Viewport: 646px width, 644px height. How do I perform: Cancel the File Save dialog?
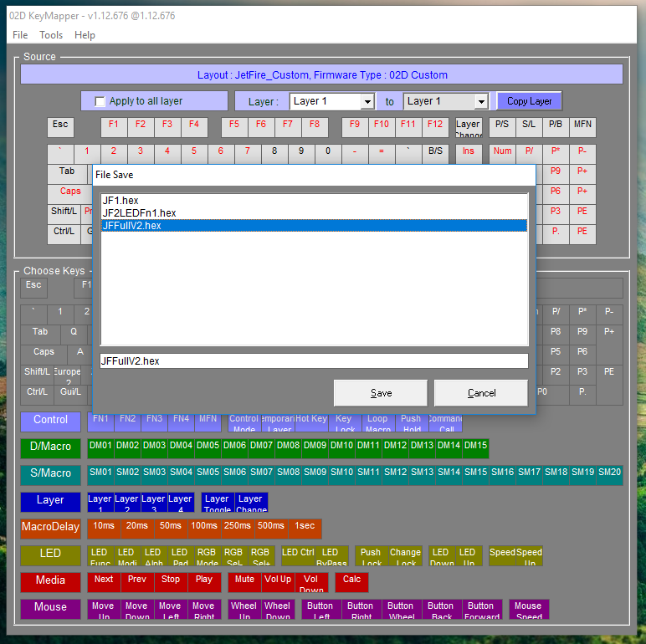[481, 393]
